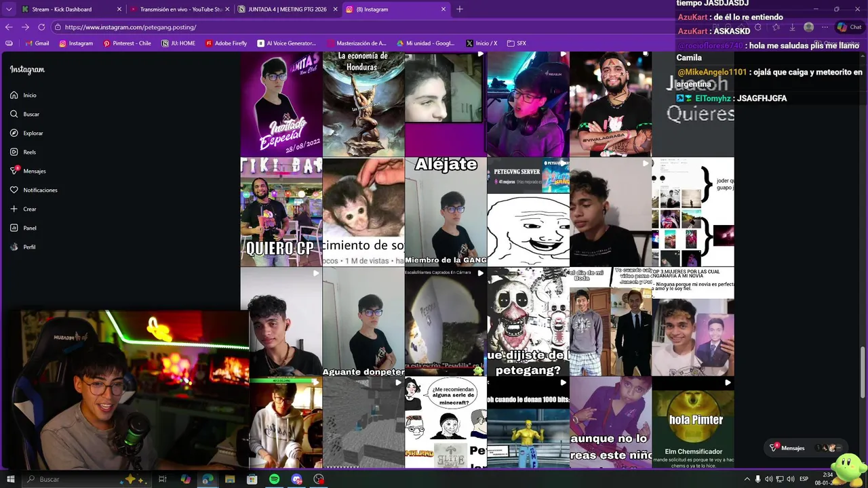The height and width of the screenshot is (488, 868).
Task: Open Windows Start menu
Action: tap(10, 479)
